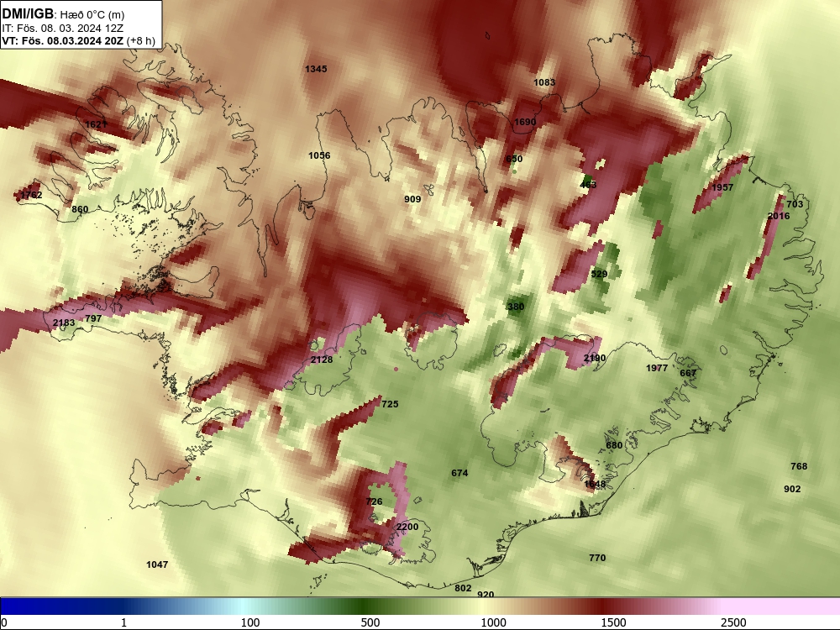Click the 667 height value

point(688,373)
